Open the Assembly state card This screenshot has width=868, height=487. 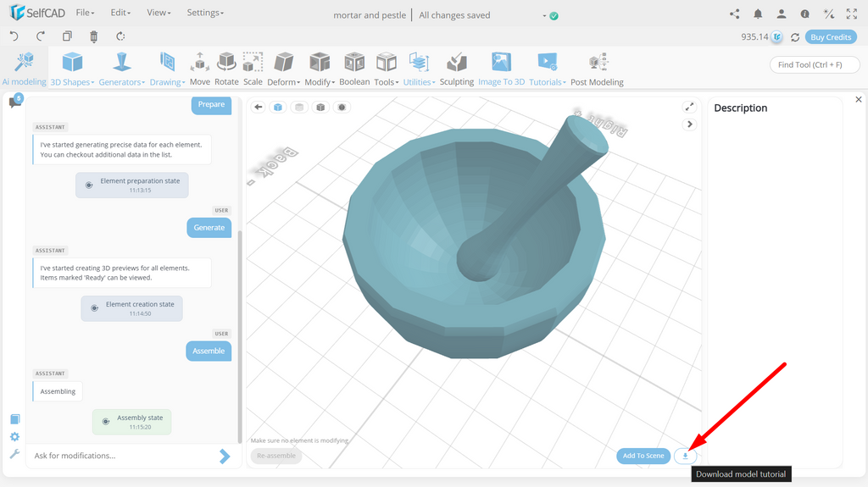tap(131, 422)
